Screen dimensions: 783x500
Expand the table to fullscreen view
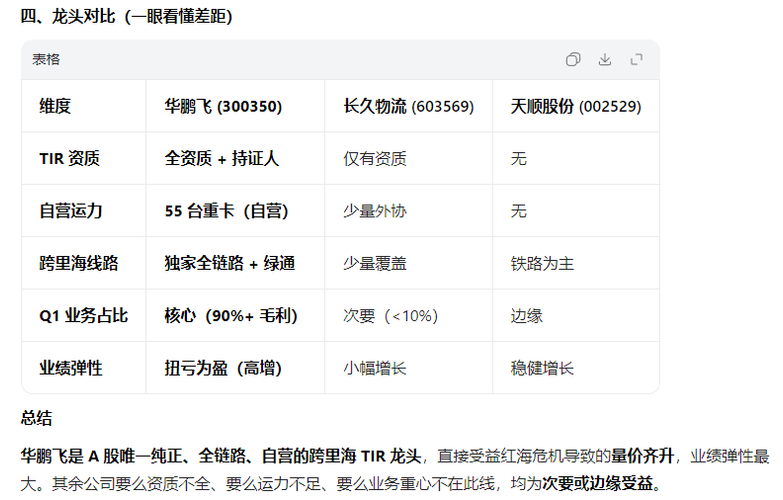tap(637, 59)
